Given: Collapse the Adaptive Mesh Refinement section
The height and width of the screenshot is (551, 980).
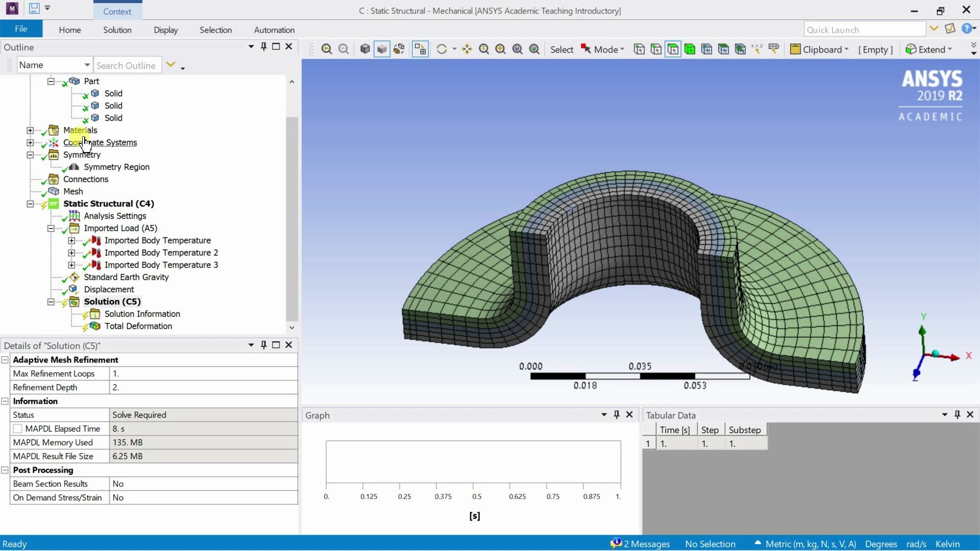Looking at the screenshot, I should (x=5, y=360).
